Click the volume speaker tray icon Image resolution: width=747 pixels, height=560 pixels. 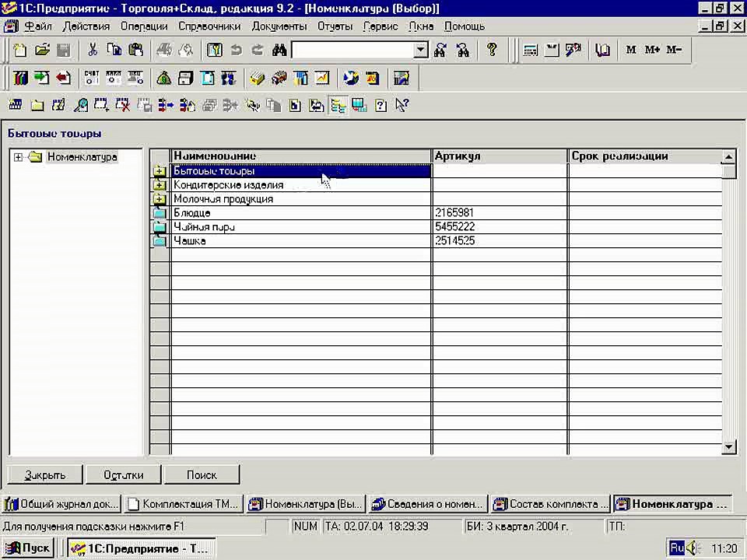(x=692, y=548)
